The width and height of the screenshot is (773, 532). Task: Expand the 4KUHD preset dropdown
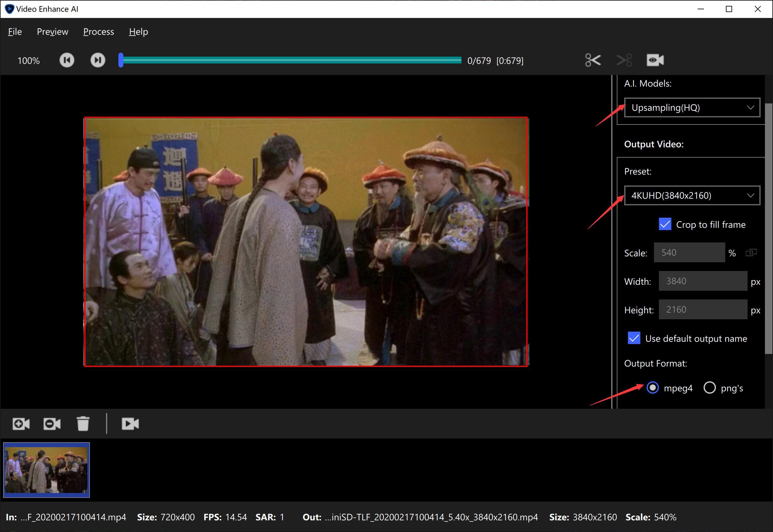point(692,195)
